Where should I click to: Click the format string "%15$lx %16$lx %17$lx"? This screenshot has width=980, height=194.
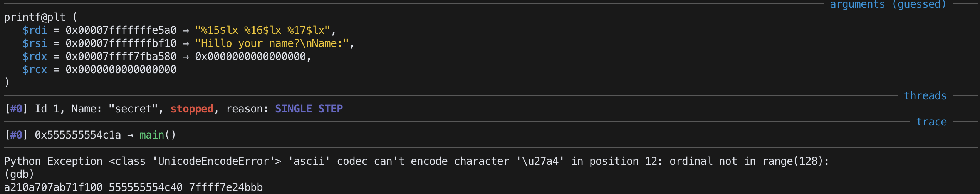coord(263,30)
